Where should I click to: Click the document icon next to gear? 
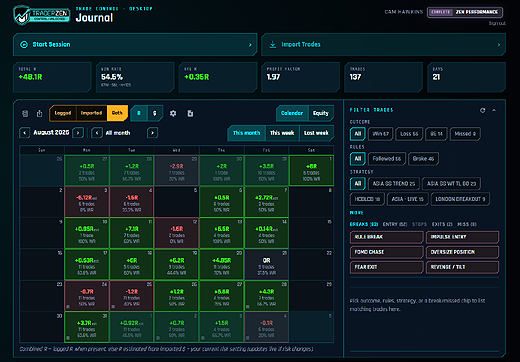(190, 113)
